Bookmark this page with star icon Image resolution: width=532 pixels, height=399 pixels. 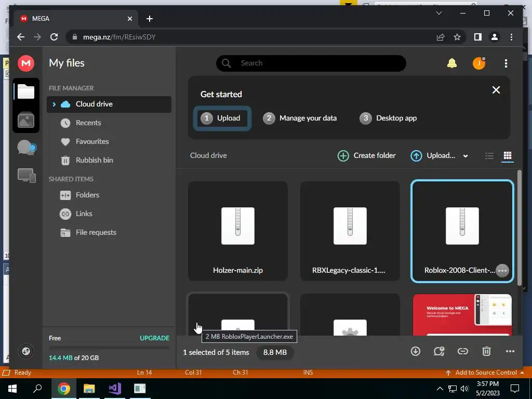click(x=457, y=37)
